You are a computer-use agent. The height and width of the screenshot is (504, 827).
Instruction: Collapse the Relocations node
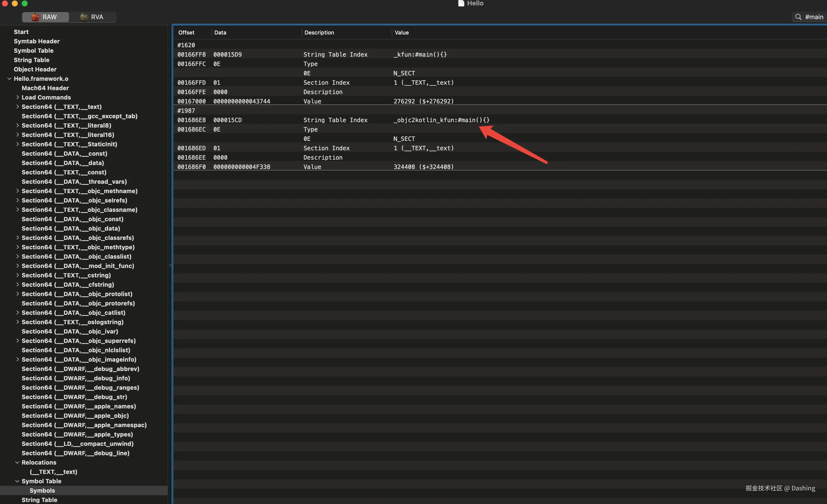(17, 462)
